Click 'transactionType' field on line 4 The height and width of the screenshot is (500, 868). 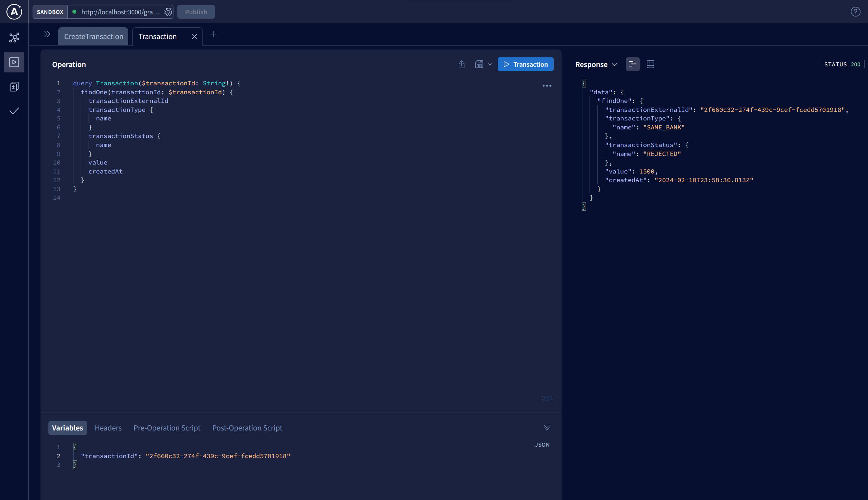coord(117,110)
